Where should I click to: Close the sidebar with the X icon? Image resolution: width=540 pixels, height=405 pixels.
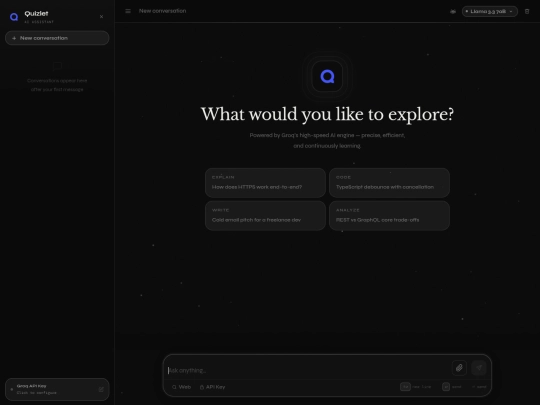pyautogui.click(x=101, y=17)
